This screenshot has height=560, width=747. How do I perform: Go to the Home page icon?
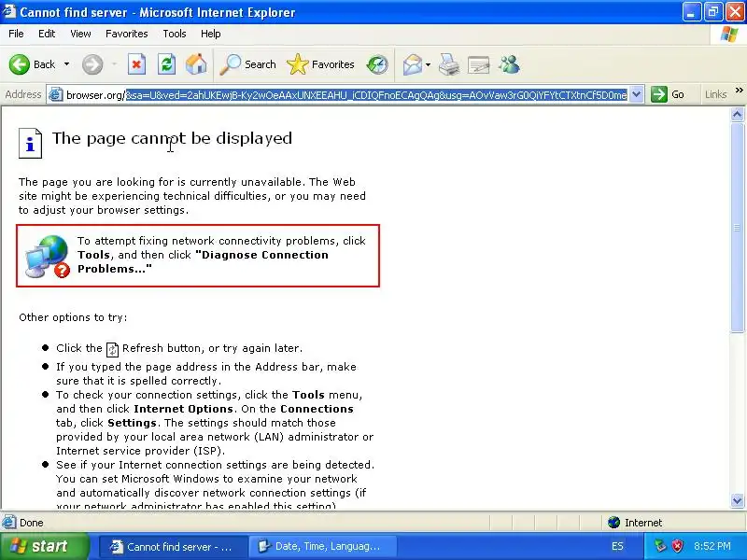(x=196, y=64)
